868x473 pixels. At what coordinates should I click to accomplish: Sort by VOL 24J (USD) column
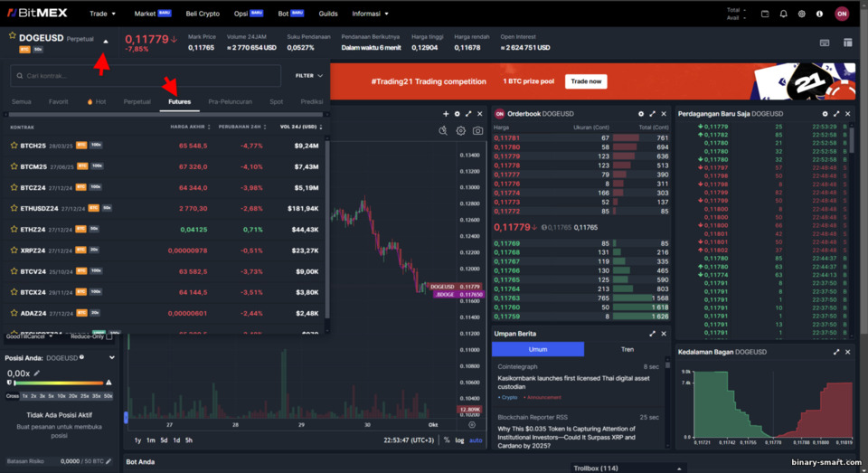(x=301, y=127)
